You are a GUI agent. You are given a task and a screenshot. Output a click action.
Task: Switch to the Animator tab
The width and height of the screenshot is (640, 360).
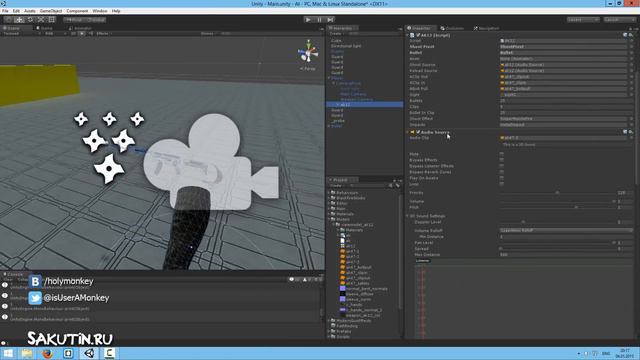pos(81,28)
